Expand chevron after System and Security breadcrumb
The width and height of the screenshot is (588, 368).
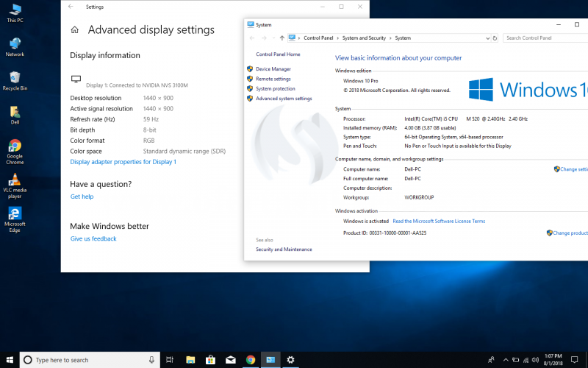(390, 38)
